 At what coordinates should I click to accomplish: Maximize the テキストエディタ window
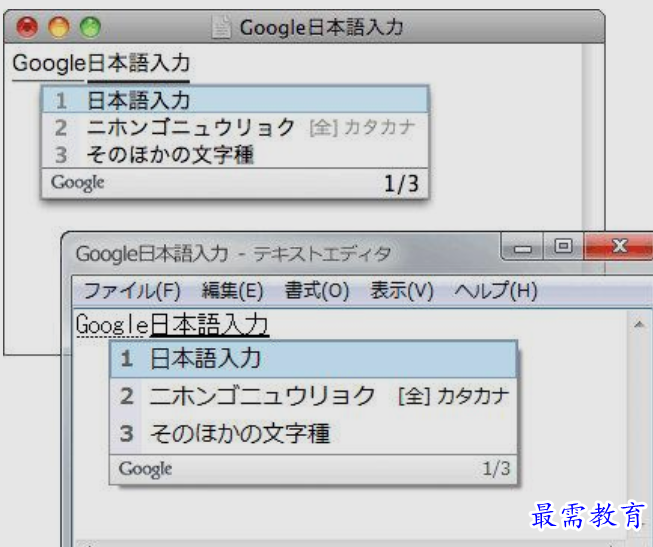click(563, 246)
